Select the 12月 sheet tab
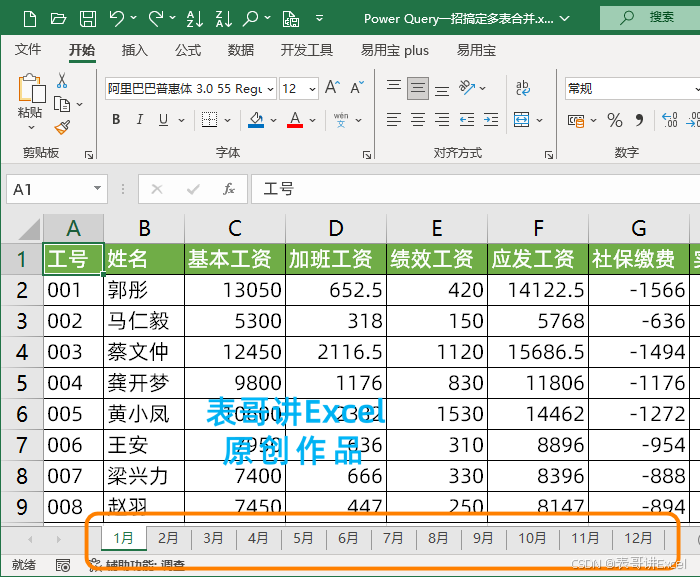 tap(638, 538)
